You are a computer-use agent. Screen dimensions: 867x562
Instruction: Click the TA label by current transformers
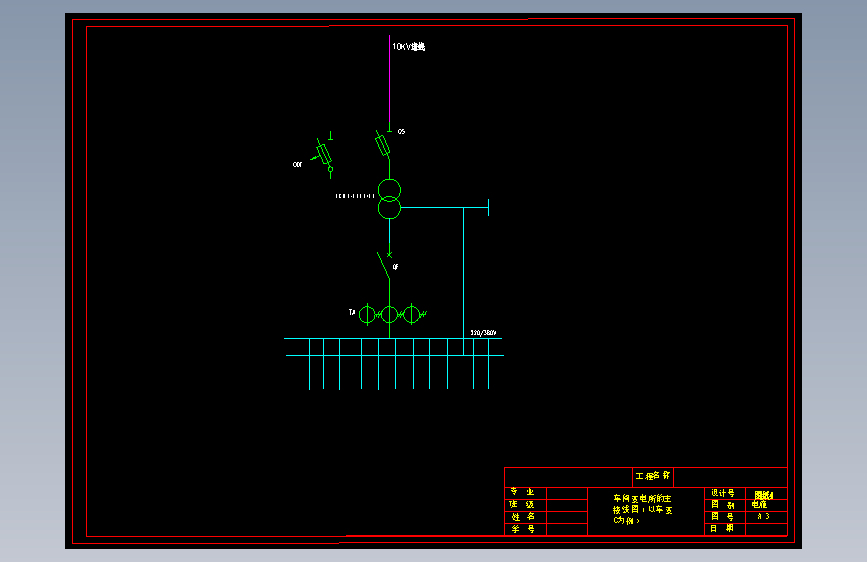[x=352, y=312]
